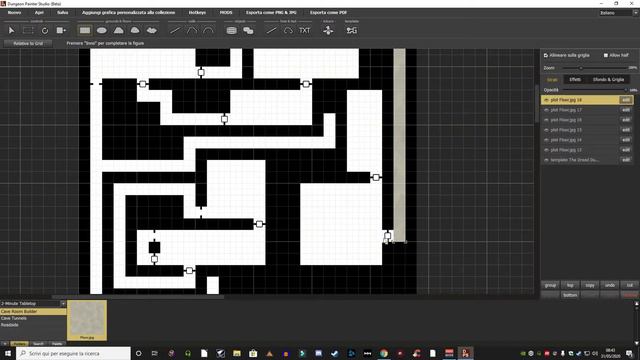Toggle visibility of plot Floor.jpg 17 layer
Screen dimensions: 640x360
pyautogui.click(x=546, y=110)
